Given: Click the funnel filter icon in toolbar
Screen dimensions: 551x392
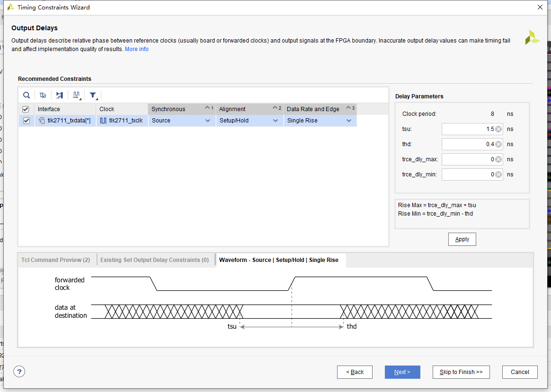Looking at the screenshot, I should click(x=93, y=95).
